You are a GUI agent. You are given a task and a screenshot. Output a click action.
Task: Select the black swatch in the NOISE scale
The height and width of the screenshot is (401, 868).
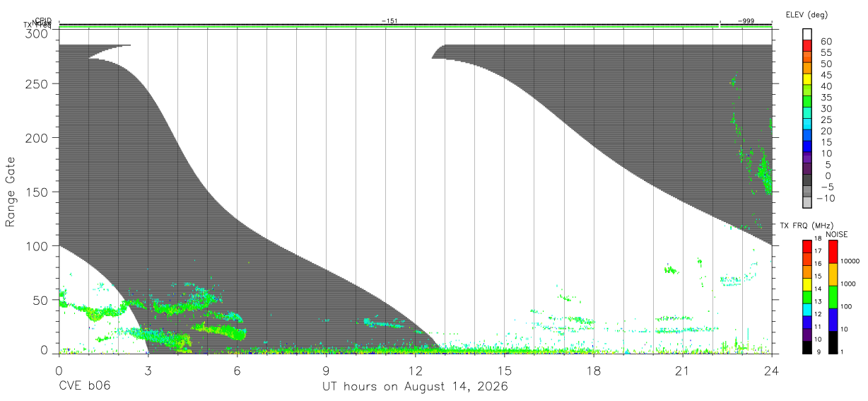(833, 342)
